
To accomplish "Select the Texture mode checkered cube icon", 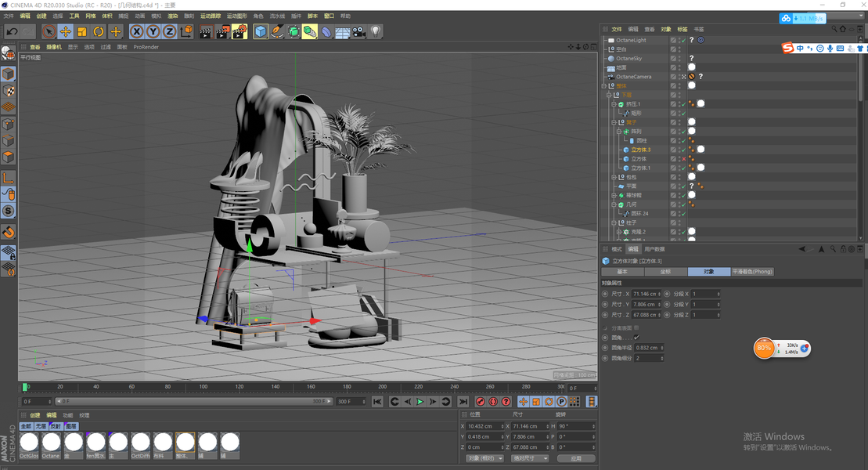I will pyautogui.click(x=8, y=90).
